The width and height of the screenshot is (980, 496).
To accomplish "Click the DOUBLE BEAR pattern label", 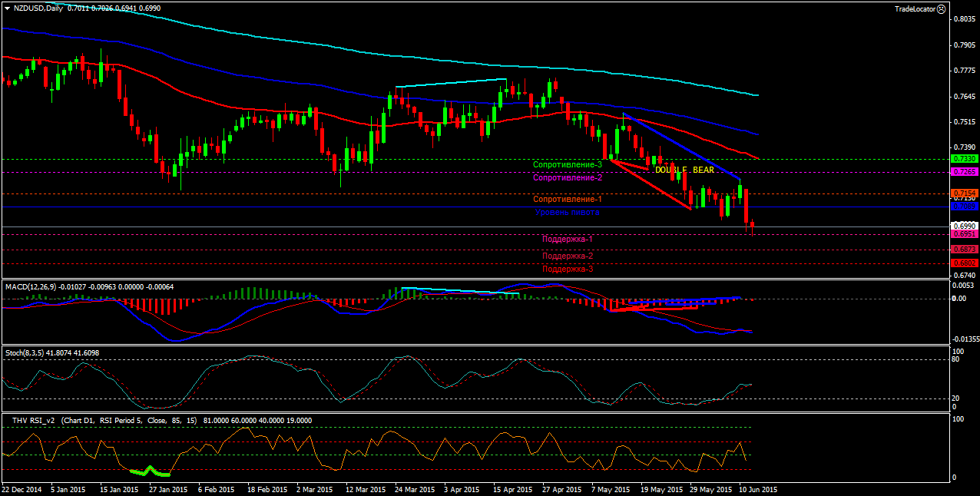I will [x=684, y=170].
